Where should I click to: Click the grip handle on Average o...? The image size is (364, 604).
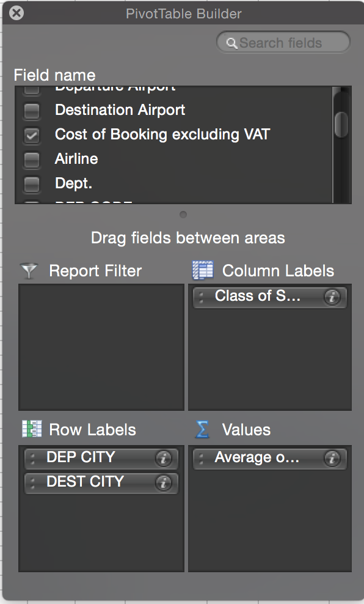pyautogui.click(x=201, y=459)
